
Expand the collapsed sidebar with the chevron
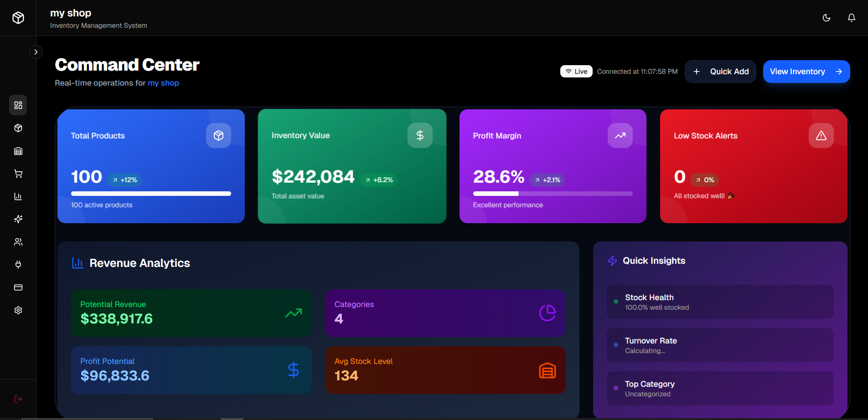point(36,51)
